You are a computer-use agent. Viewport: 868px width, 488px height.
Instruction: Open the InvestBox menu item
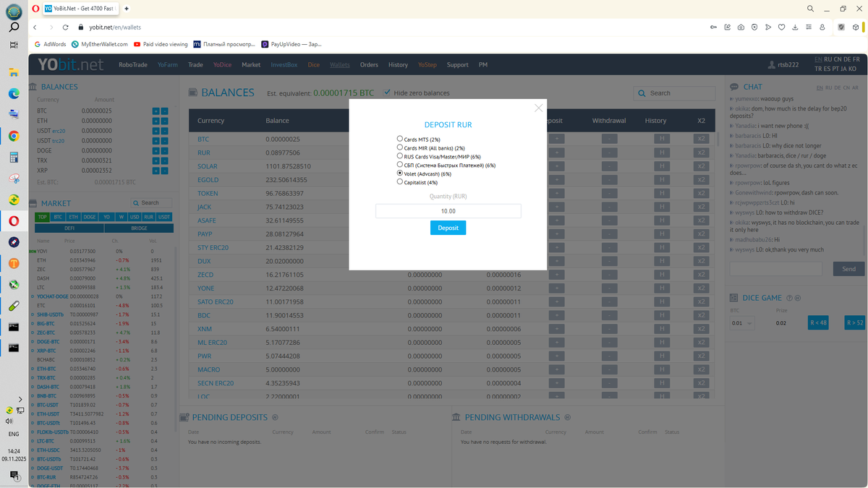point(284,65)
